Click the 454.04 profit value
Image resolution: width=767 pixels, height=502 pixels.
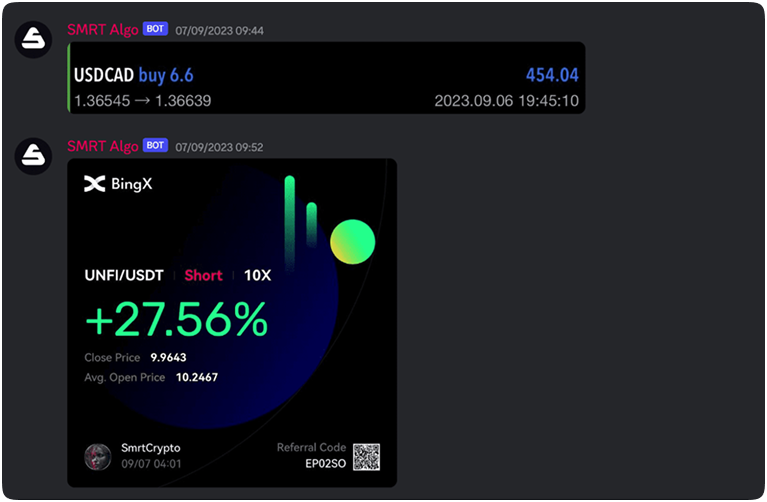(552, 76)
